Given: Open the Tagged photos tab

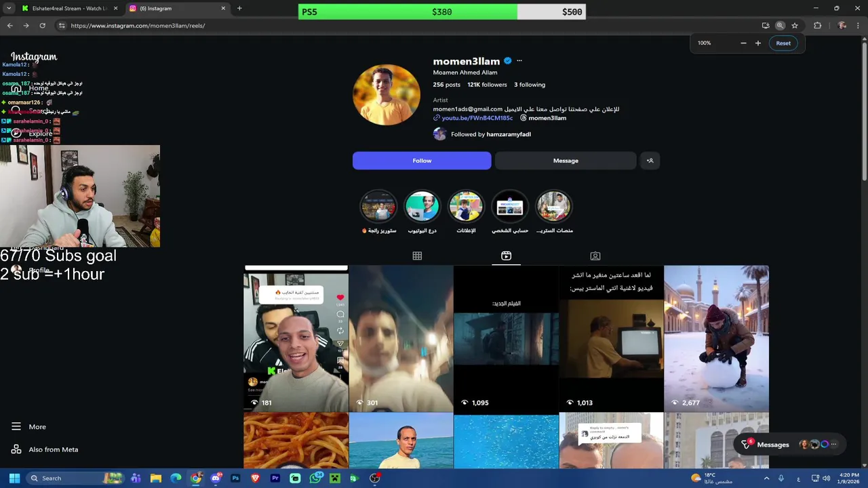Looking at the screenshot, I should [595, 256].
